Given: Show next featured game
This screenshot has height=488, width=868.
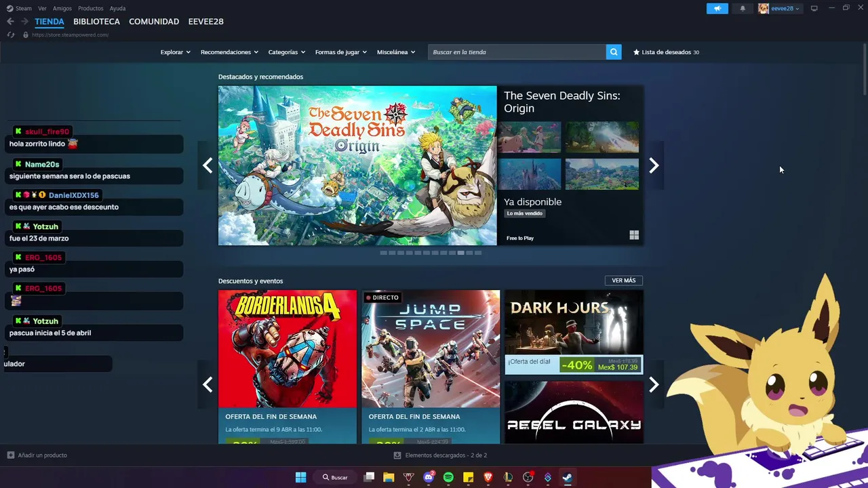Looking at the screenshot, I should tap(654, 165).
